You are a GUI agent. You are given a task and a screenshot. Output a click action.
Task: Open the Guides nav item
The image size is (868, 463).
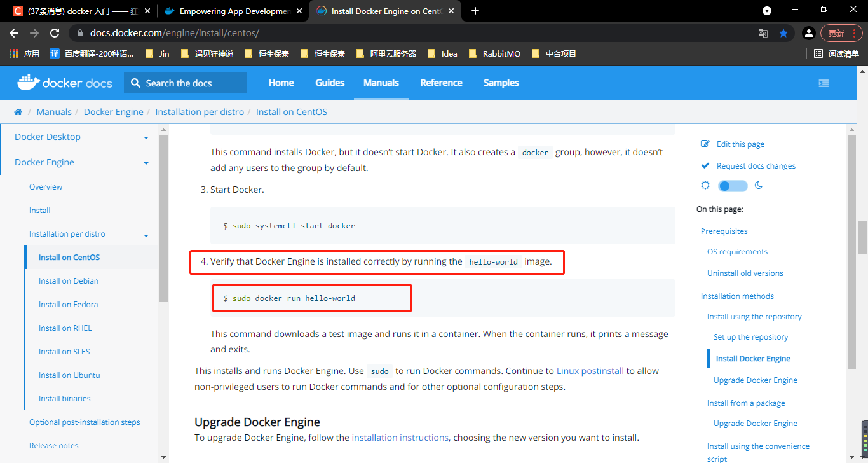330,83
